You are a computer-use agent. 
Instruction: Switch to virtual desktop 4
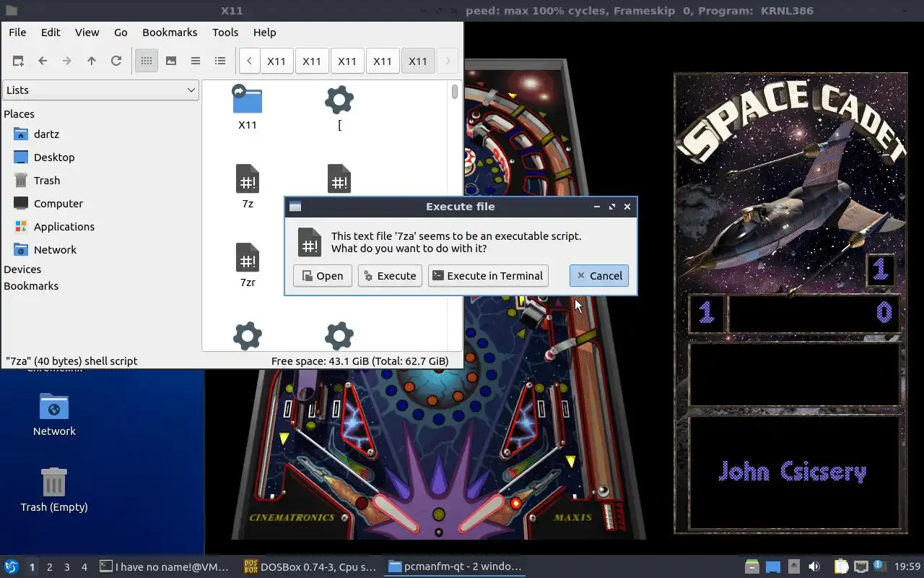point(84,567)
